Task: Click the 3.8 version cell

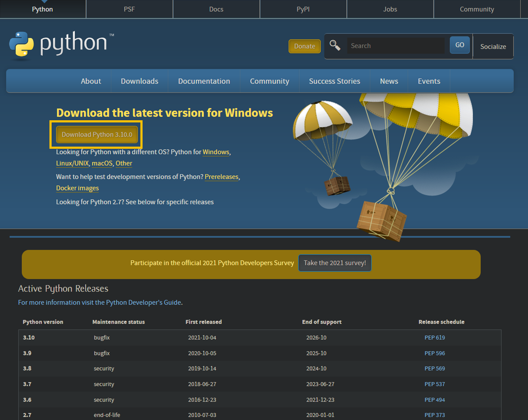Action: pyautogui.click(x=27, y=369)
